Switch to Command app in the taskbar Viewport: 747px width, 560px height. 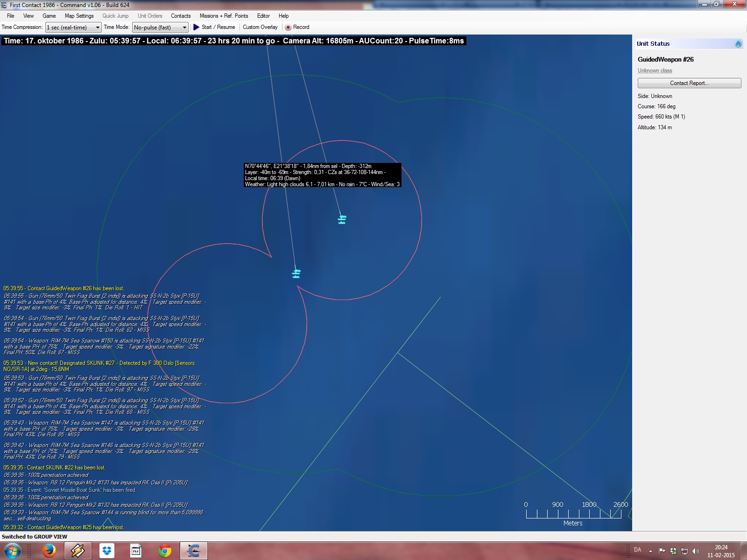[x=194, y=551]
